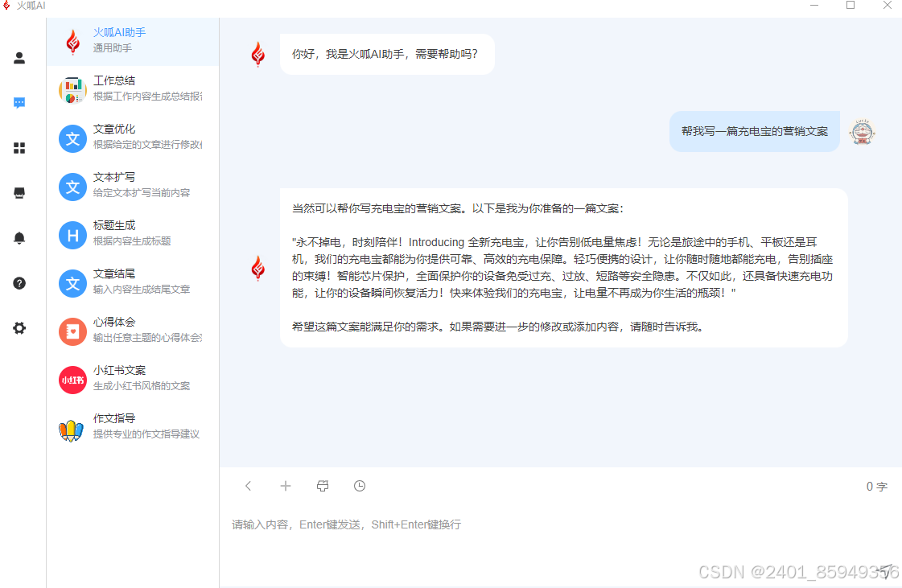Click the 文章优化 blue icon

point(72,138)
